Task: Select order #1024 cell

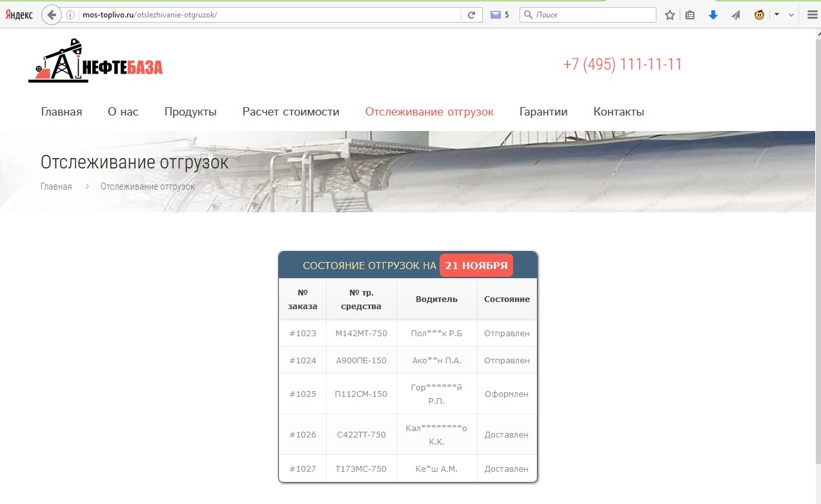Action: point(303,360)
